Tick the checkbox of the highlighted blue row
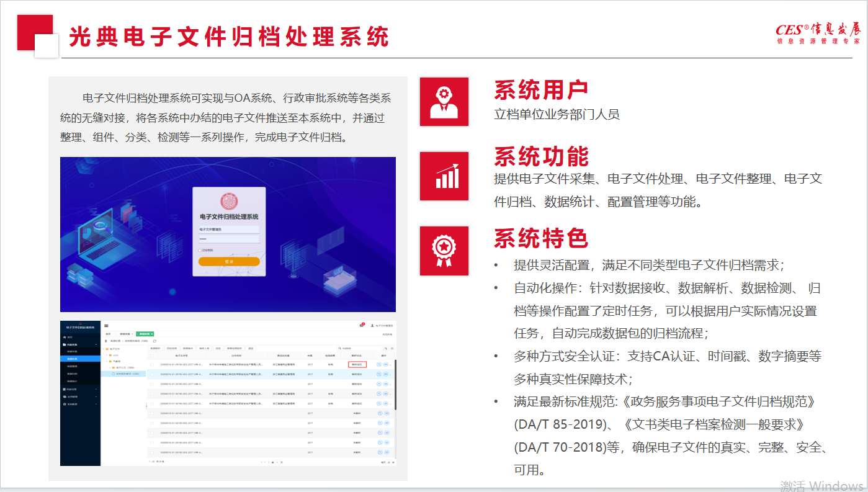The width and height of the screenshot is (868, 492). (152, 374)
